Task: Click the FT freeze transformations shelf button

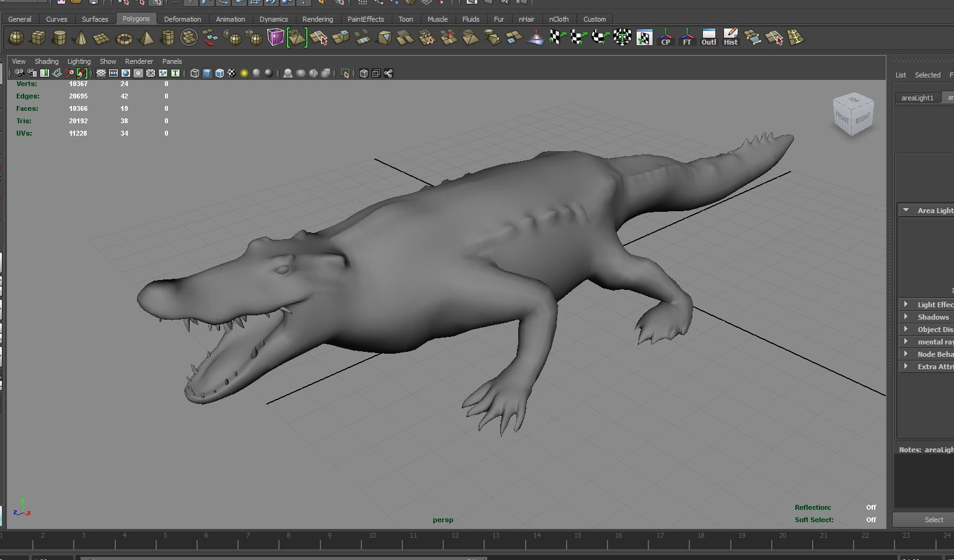Action: (x=687, y=38)
